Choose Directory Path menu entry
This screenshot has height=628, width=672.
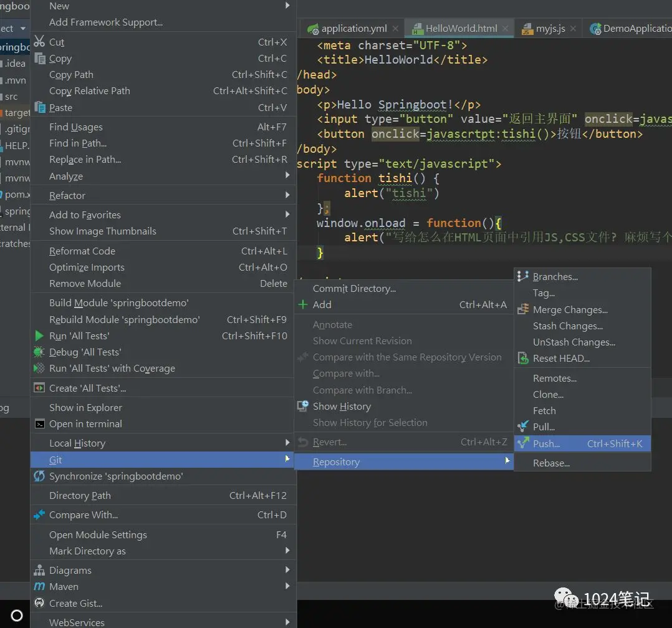tap(163, 496)
